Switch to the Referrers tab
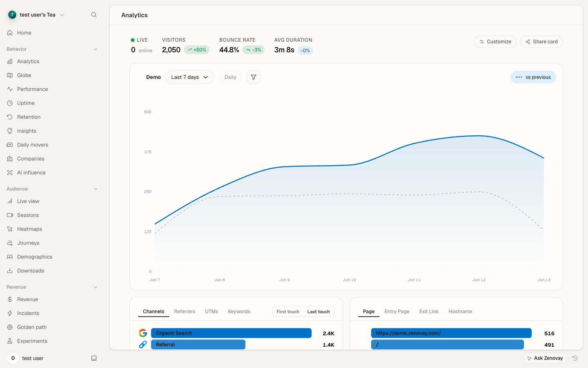Image resolution: width=588 pixels, height=368 pixels. tap(185, 312)
